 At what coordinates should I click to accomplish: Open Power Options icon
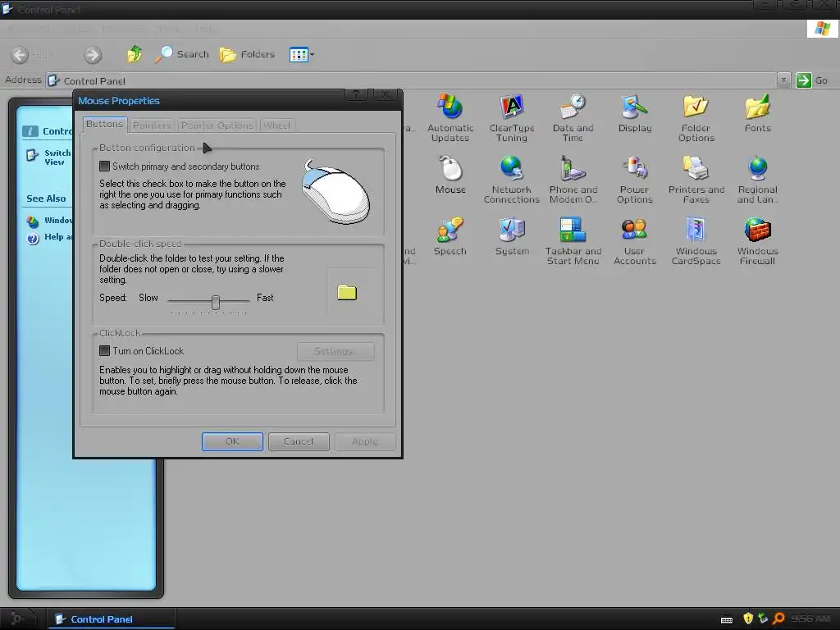tap(635, 180)
